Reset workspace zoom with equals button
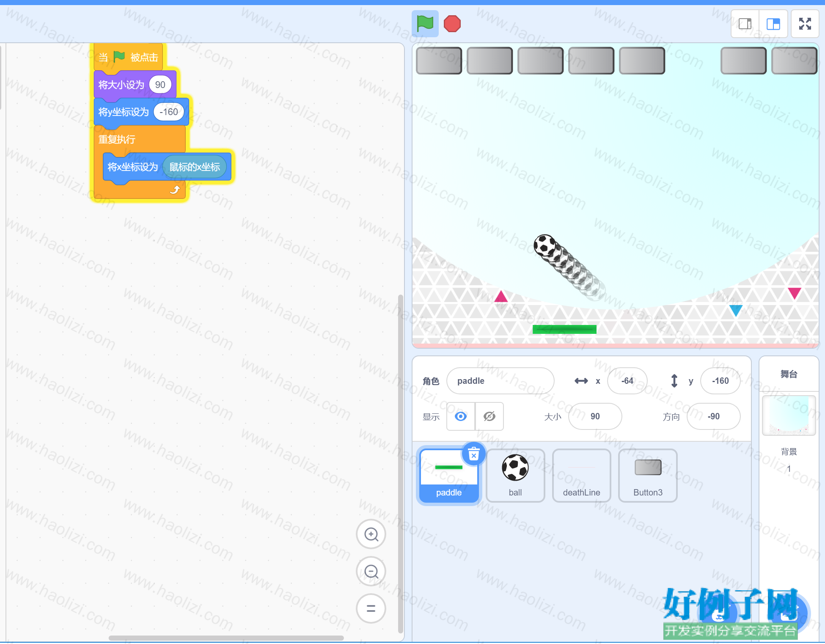Image resolution: width=825 pixels, height=644 pixels. [371, 608]
